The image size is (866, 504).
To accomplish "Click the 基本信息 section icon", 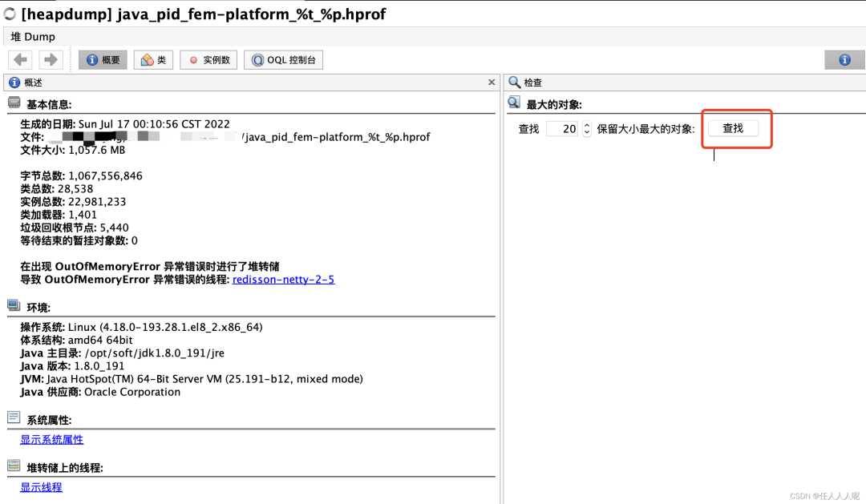I will point(14,103).
